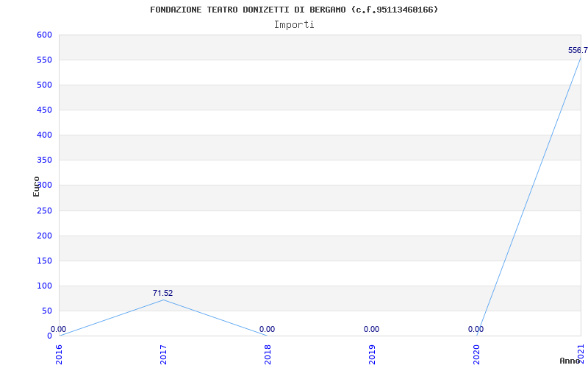Click the 2020 x-axis year label
588x368 pixels.
click(476, 355)
